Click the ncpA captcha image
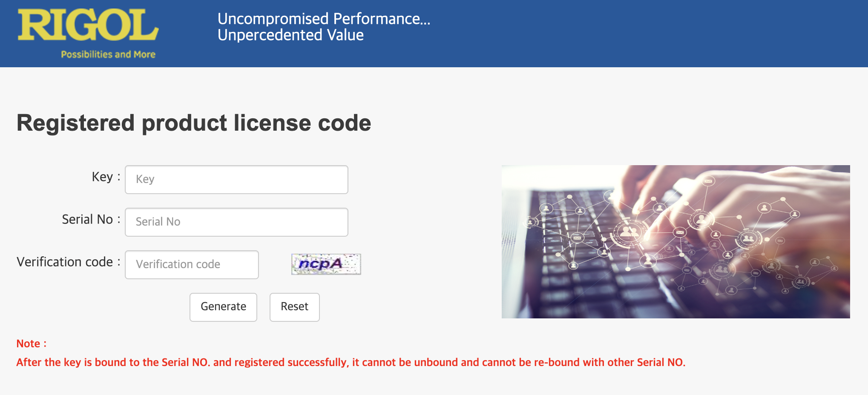The image size is (868, 395). pyautogui.click(x=326, y=264)
